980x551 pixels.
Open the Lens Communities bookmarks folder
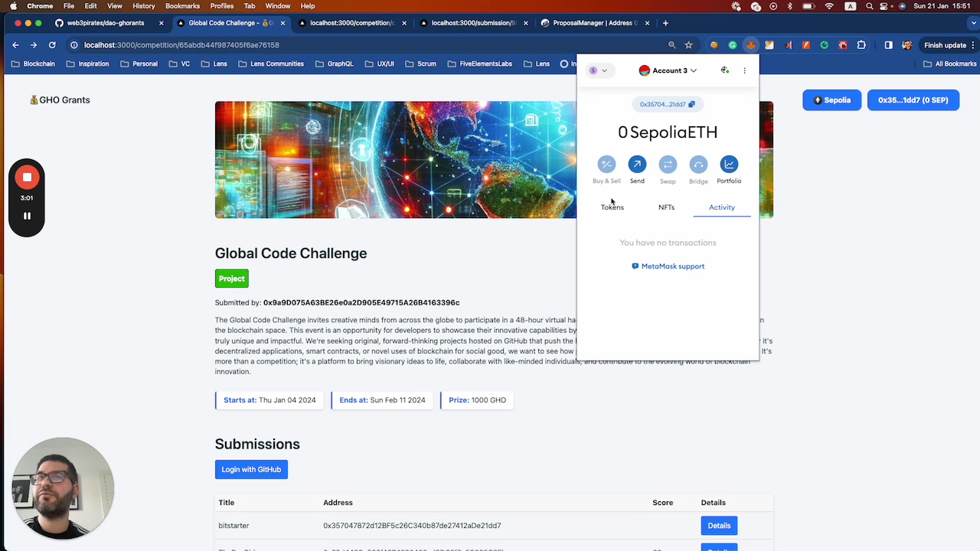[x=270, y=64]
